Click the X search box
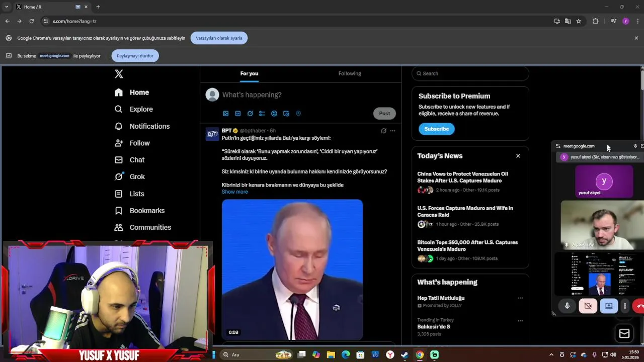 tap(470, 73)
